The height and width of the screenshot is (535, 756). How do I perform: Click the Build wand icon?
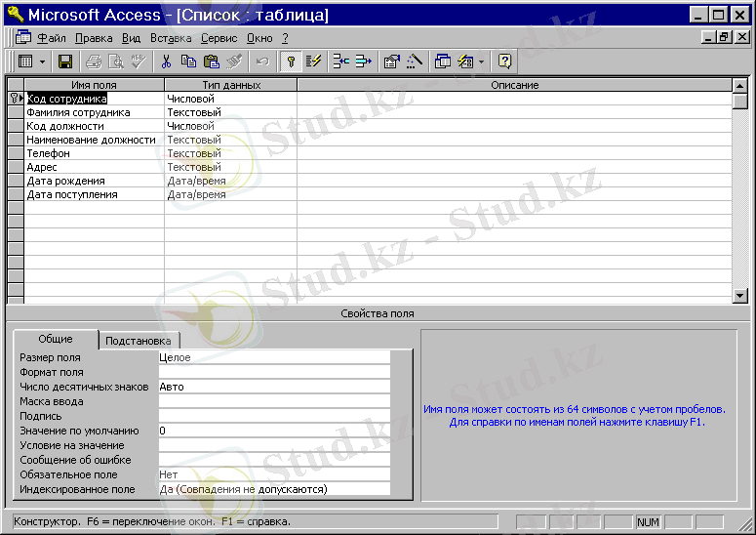[415, 62]
